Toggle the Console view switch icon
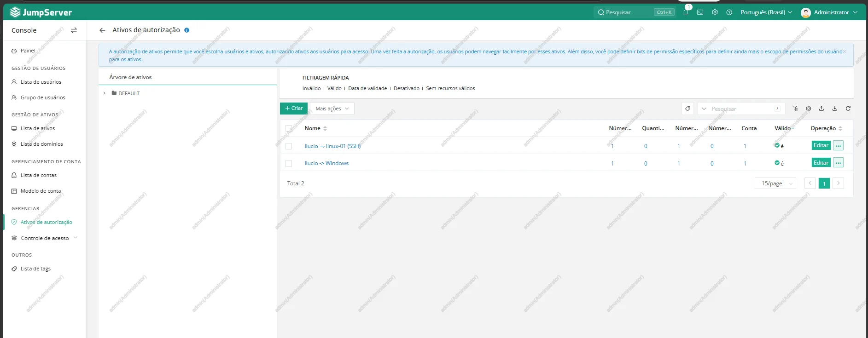 (x=74, y=30)
